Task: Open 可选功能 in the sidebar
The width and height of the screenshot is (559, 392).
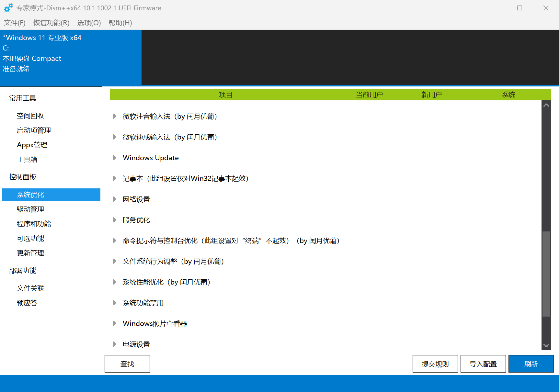Action: 30,238
